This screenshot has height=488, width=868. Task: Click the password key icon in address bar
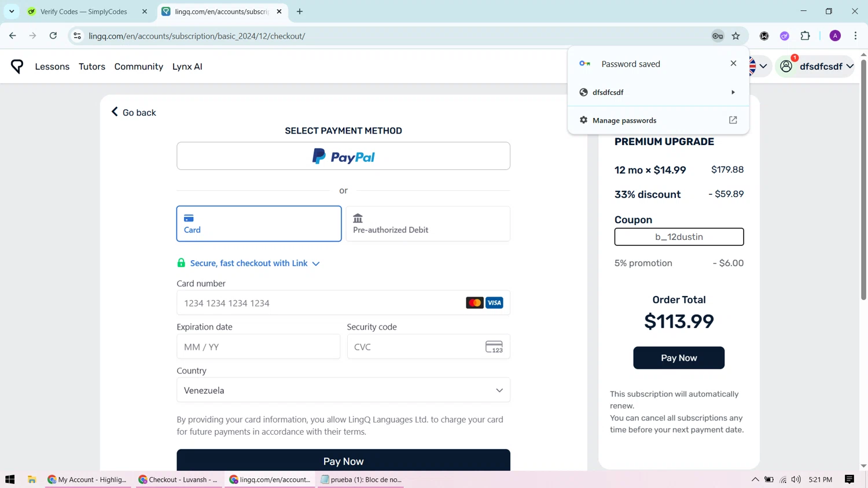pos(718,36)
